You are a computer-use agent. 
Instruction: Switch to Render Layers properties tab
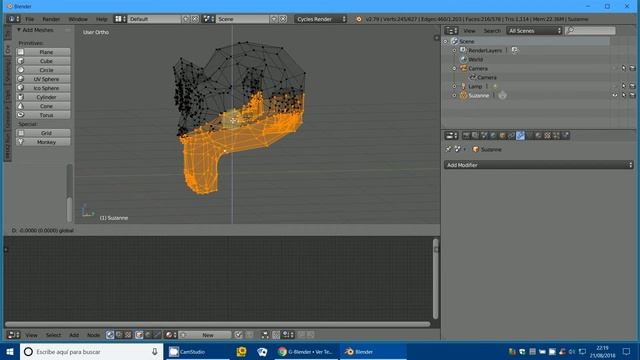(475, 136)
